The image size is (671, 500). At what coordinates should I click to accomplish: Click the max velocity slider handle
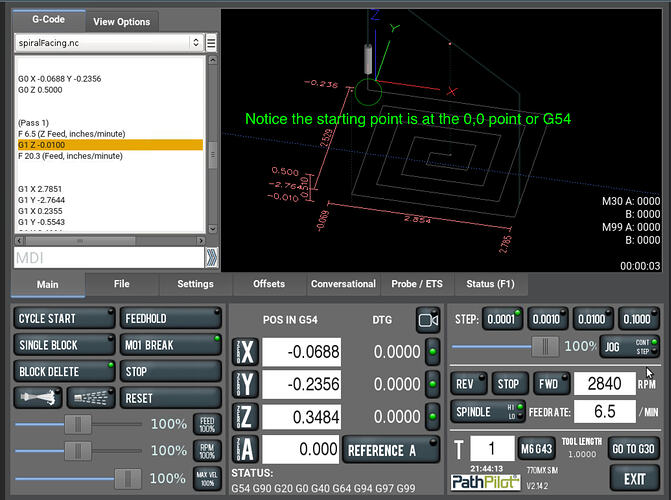[128, 478]
